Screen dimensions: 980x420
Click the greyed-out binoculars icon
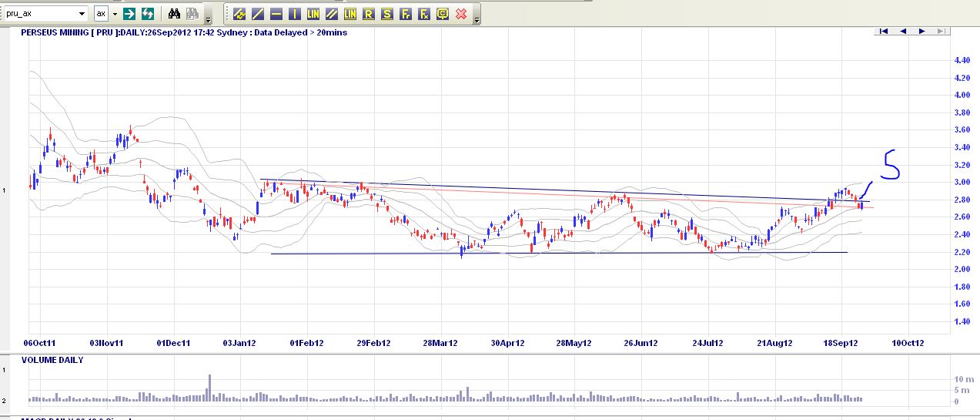click(x=192, y=14)
